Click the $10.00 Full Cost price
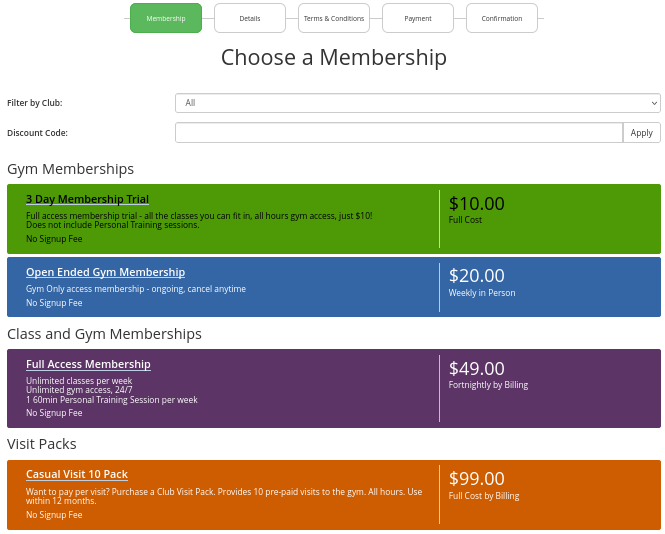The width and height of the screenshot is (665, 534). pos(477,210)
